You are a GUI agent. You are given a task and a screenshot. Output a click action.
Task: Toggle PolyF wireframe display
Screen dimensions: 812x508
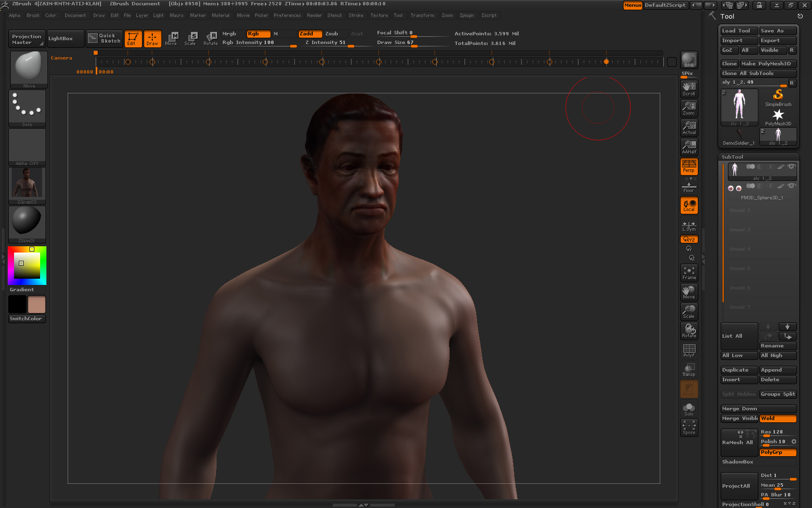tap(689, 350)
